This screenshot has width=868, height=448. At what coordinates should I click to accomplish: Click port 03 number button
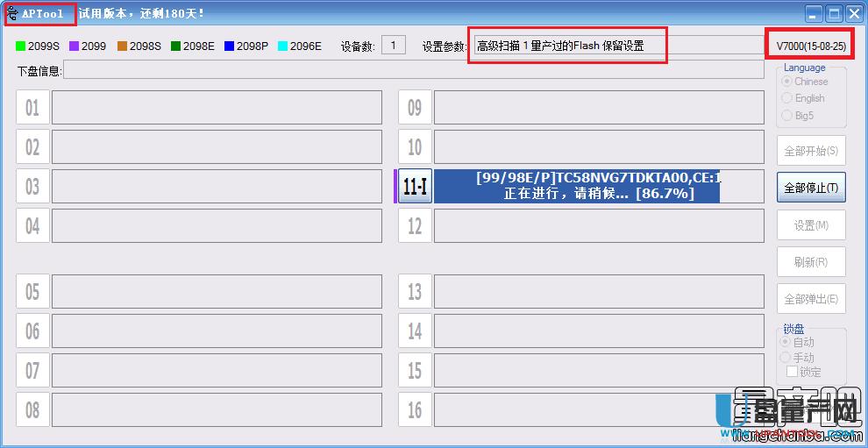pyautogui.click(x=32, y=187)
